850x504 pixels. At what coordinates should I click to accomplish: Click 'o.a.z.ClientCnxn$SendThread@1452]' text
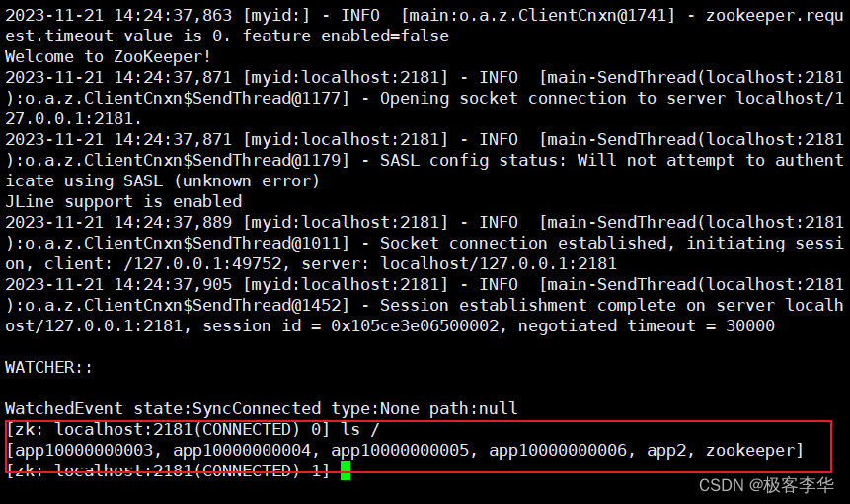coord(188,306)
